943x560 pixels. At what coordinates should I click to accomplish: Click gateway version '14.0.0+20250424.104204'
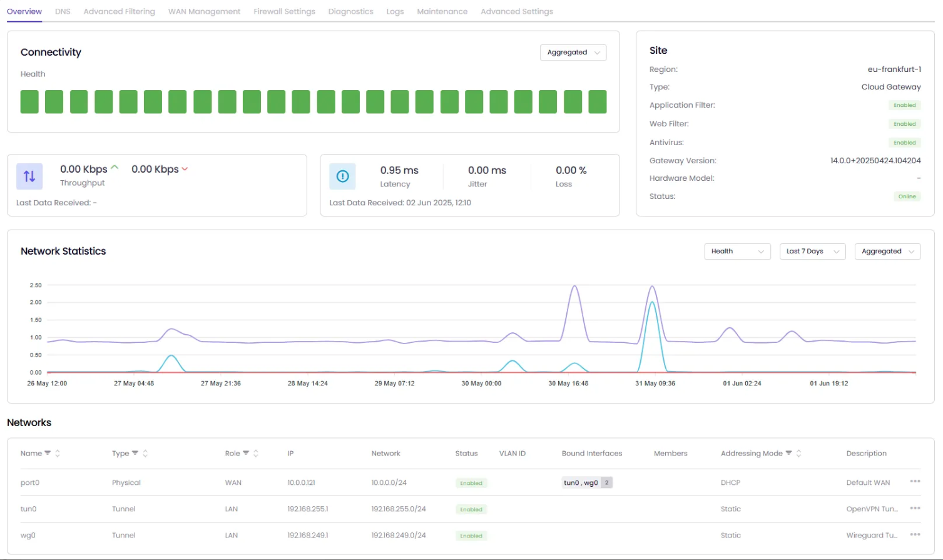coord(875,161)
